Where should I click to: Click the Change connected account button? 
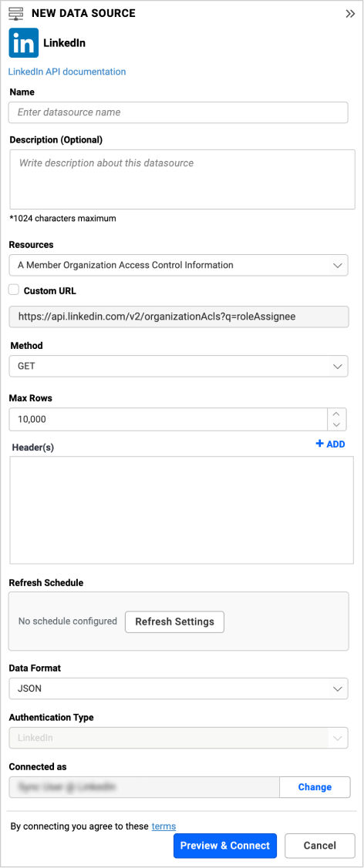coord(315,787)
